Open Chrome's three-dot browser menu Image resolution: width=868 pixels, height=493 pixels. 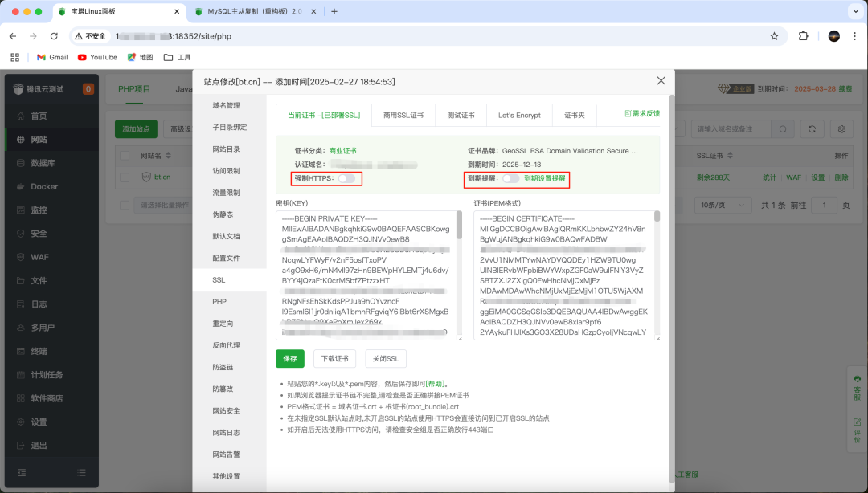tap(854, 38)
